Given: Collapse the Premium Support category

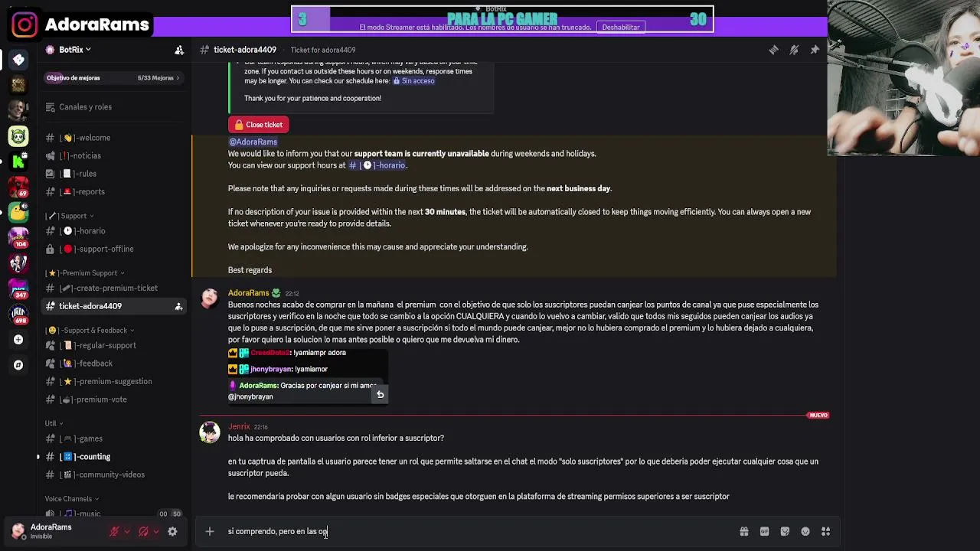Looking at the screenshot, I should pyautogui.click(x=85, y=272).
